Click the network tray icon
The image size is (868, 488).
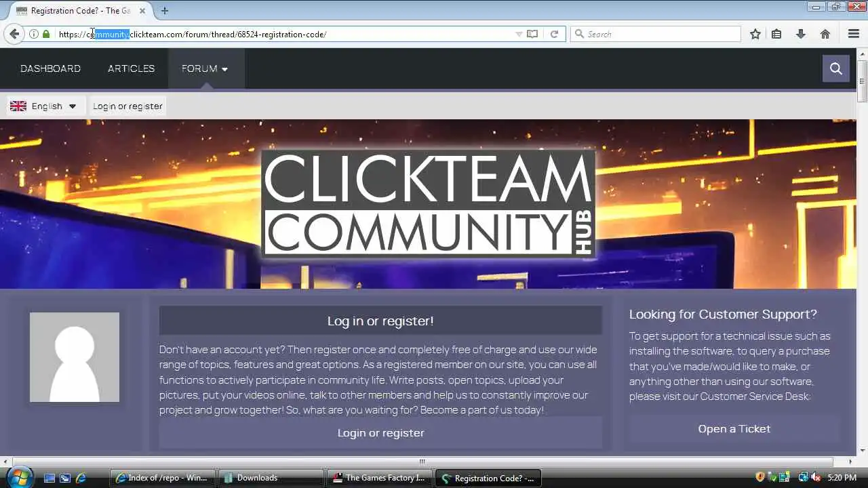point(803,477)
